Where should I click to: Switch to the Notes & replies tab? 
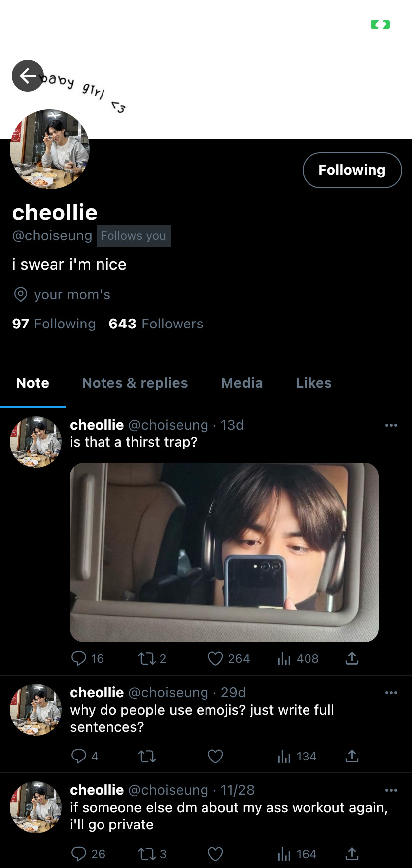pos(135,383)
